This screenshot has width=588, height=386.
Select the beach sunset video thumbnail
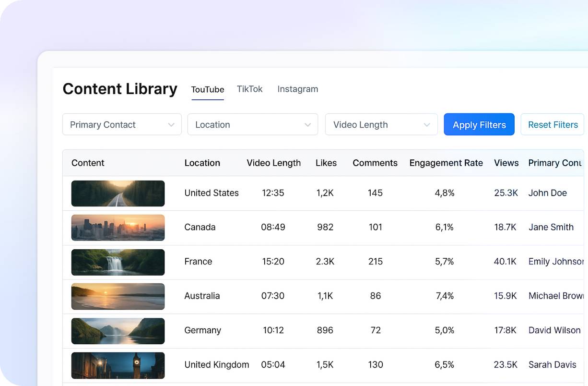click(x=118, y=296)
